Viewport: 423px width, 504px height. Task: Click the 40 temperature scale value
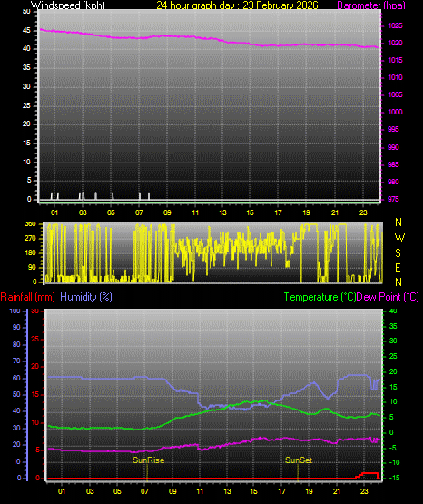tap(393, 311)
